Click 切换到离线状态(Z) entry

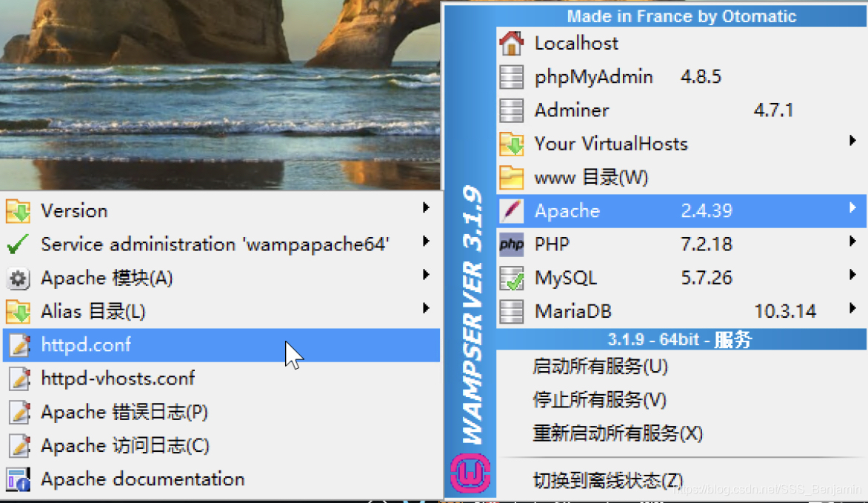[681, 480]
